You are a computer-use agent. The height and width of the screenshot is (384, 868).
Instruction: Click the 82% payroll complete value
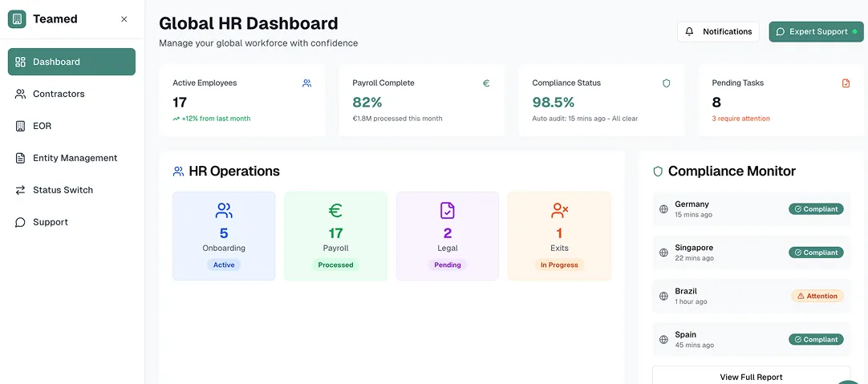pos(367,103)
